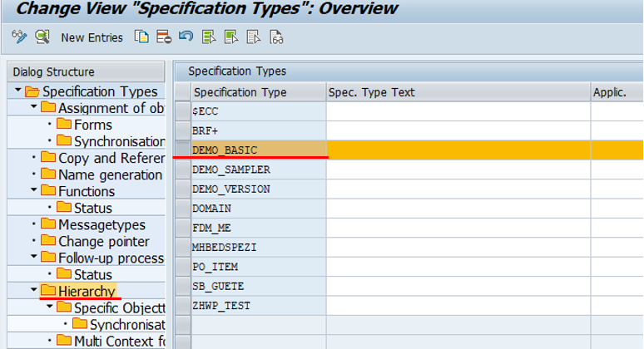644x349 pixels.
Task: Click the Delete entry toolbar icon
Action: (163, 37)
